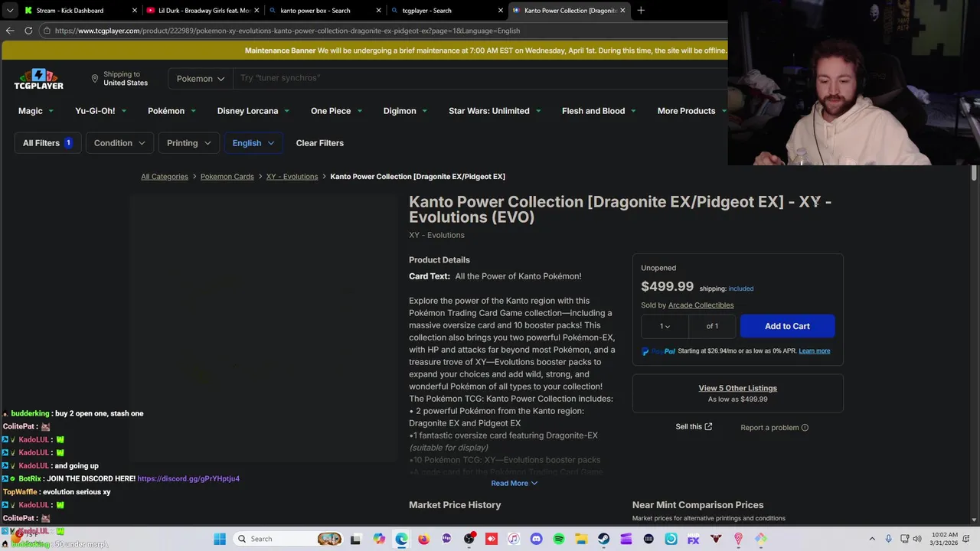Click the browser address bar URL
The height and width of the screenshot is (551, 980).
click(287, 31)
